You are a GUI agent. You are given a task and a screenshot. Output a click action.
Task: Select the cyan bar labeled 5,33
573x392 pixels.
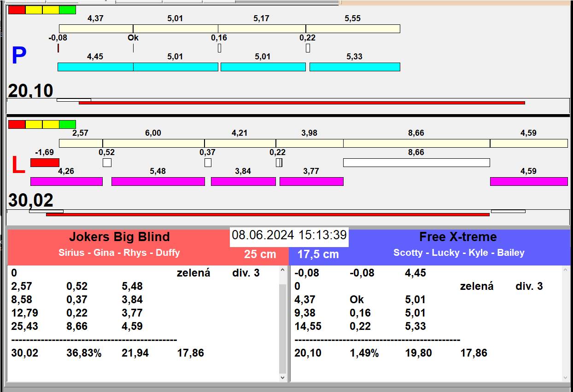click(355, 67)
